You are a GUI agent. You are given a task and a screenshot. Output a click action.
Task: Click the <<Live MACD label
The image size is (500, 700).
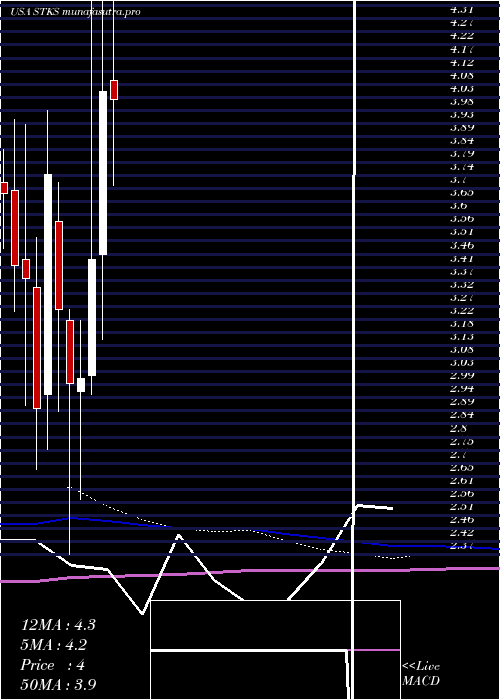tap(421, 674)
